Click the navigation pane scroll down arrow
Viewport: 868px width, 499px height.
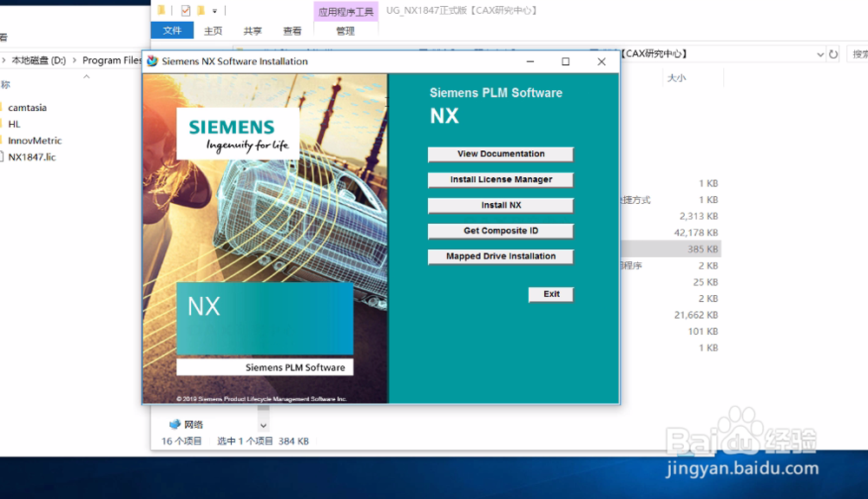pyautogui.click(x=264, y=425)
